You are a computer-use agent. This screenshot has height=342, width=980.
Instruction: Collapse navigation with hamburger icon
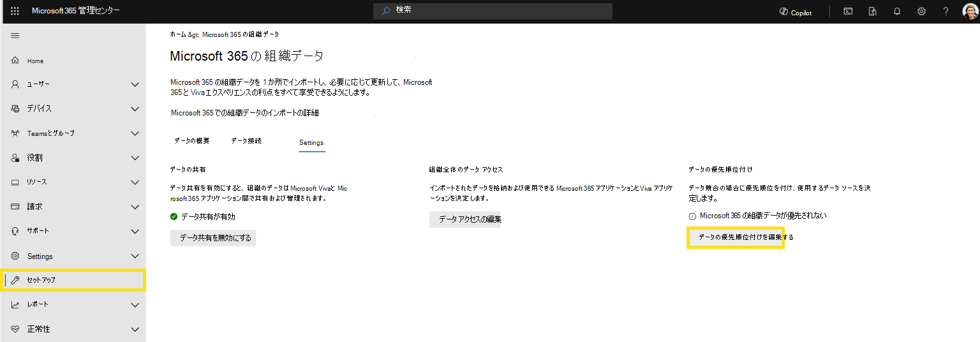[x=15, y=36]
